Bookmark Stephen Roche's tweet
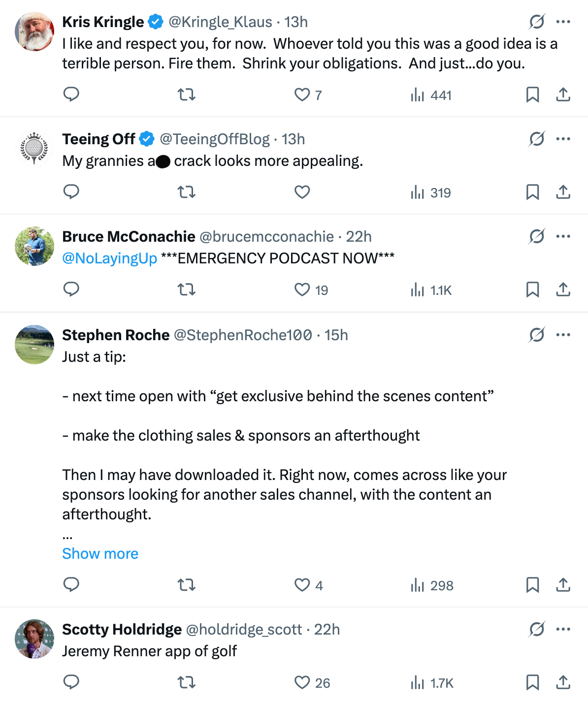588x703 pixels. 532,585
